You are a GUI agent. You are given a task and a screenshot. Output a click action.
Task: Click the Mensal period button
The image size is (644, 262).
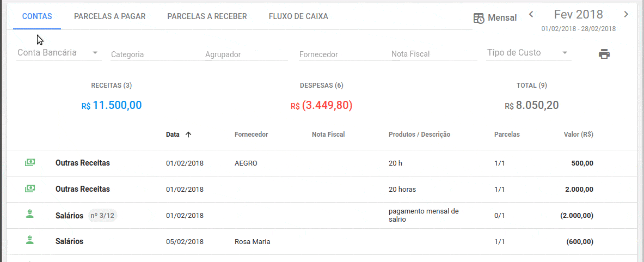[502, 18]
